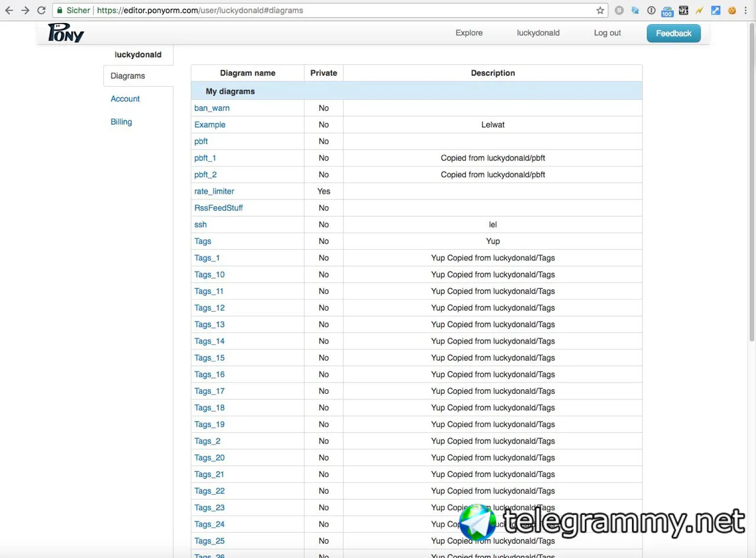Open the pbft diagram
Viewport: 756px width, 558px height.
pyautogui.click(x=201, y=142)
